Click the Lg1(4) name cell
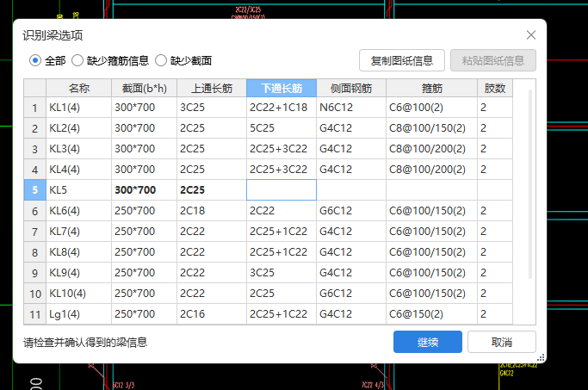 78,314
